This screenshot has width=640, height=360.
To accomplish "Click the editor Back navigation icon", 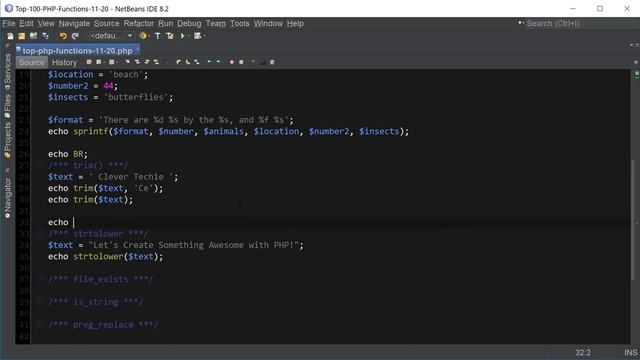I will coord(98,62).
